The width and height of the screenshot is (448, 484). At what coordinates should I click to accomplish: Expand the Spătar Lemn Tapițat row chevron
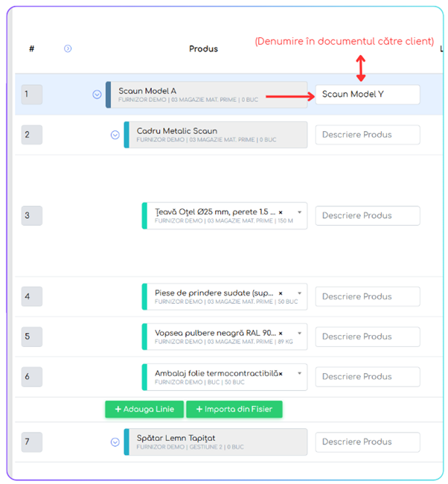point(115,442)
